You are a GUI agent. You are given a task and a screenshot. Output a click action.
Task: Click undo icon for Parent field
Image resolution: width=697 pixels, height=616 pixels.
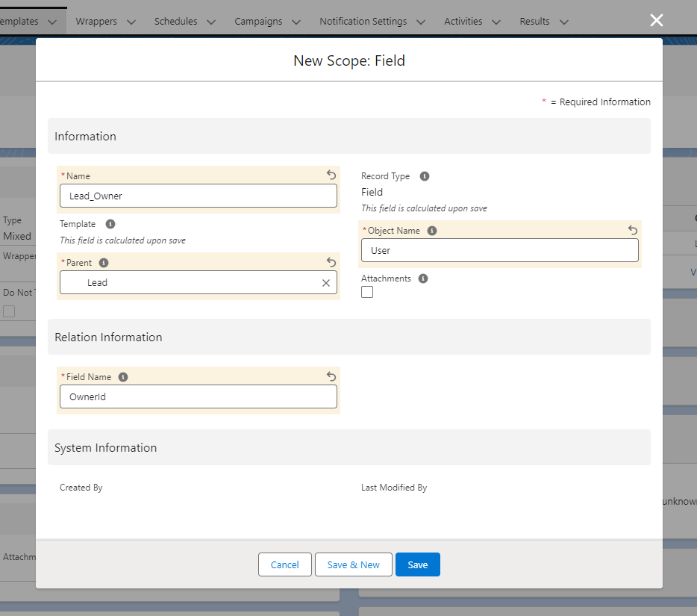click(x=331, y=262)
